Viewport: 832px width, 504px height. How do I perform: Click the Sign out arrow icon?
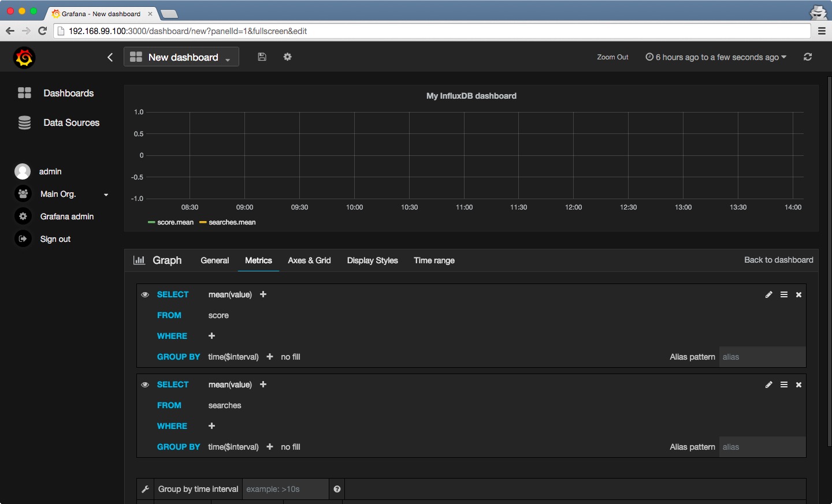(x=23, y=239)
